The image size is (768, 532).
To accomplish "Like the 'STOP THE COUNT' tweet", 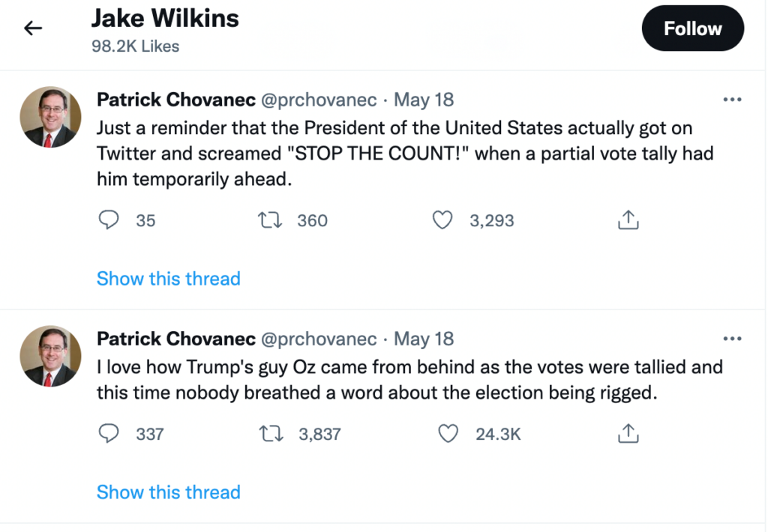I will tap(444, 220).
